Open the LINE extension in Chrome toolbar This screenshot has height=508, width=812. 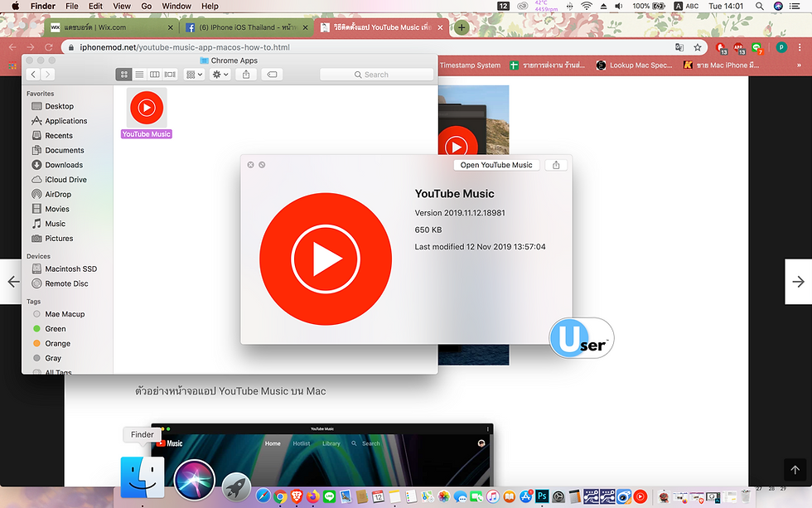coord(757,48)
